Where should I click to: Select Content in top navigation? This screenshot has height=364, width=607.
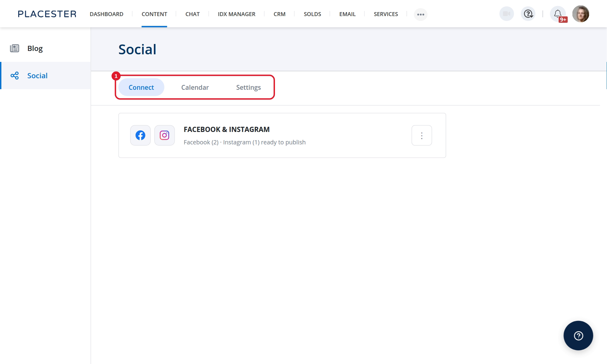click(154, 14)
